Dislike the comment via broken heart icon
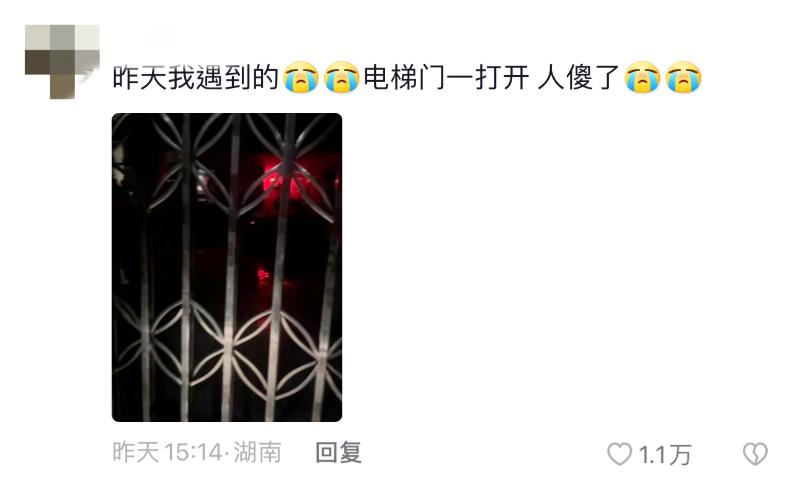This screenshot has height=499, width=800. point(755,454)
